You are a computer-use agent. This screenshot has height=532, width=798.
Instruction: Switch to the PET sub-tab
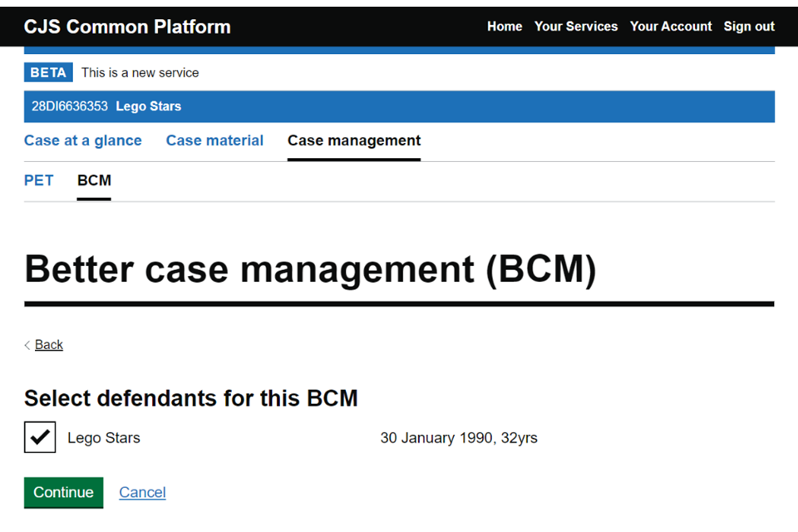click(x=38, y=180)
